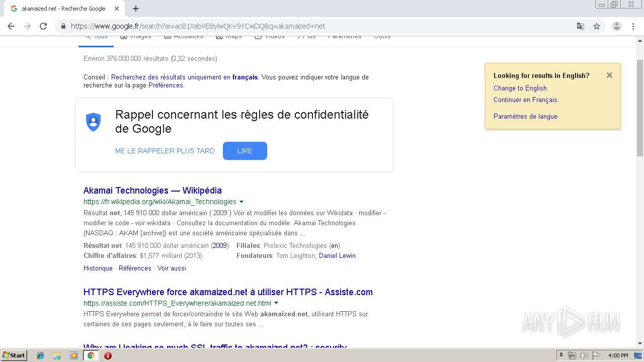Screen dimensions: 644x362
Task: Click Chrome icon in taskbar
Action: 91,355
